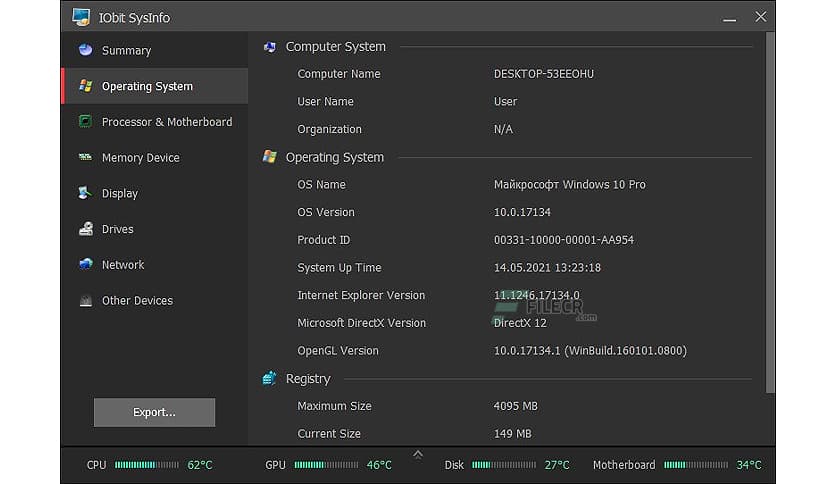Click the Processor & Motherboard chip icon

(x=85, y=122)
